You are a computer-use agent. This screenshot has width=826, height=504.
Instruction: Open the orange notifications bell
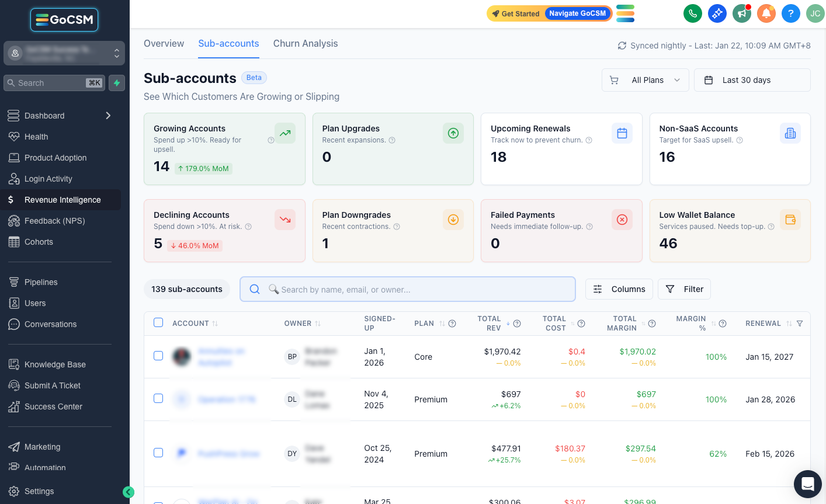tap(766, 13)
